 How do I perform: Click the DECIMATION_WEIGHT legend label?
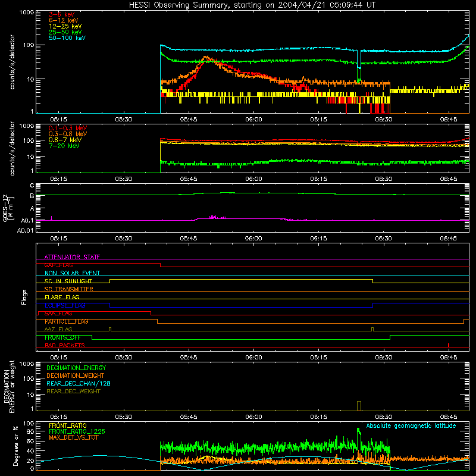pyautogui.click(x=76, y=375)
